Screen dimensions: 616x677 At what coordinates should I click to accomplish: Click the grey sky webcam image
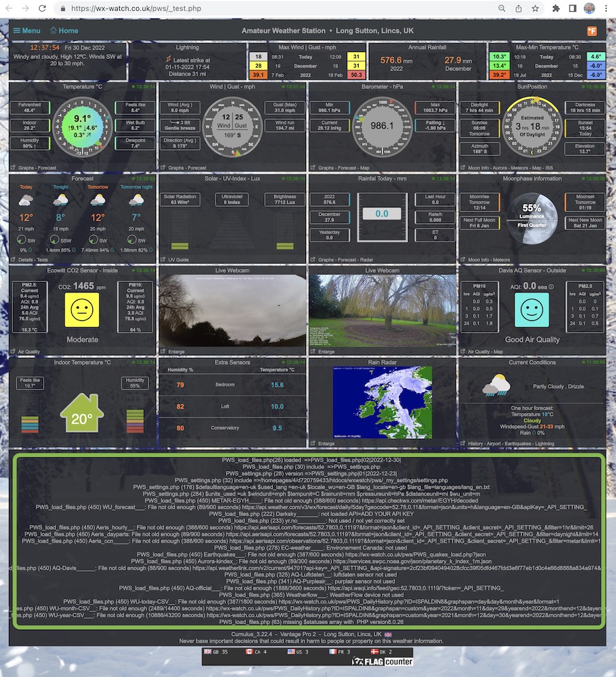(232, 311)
